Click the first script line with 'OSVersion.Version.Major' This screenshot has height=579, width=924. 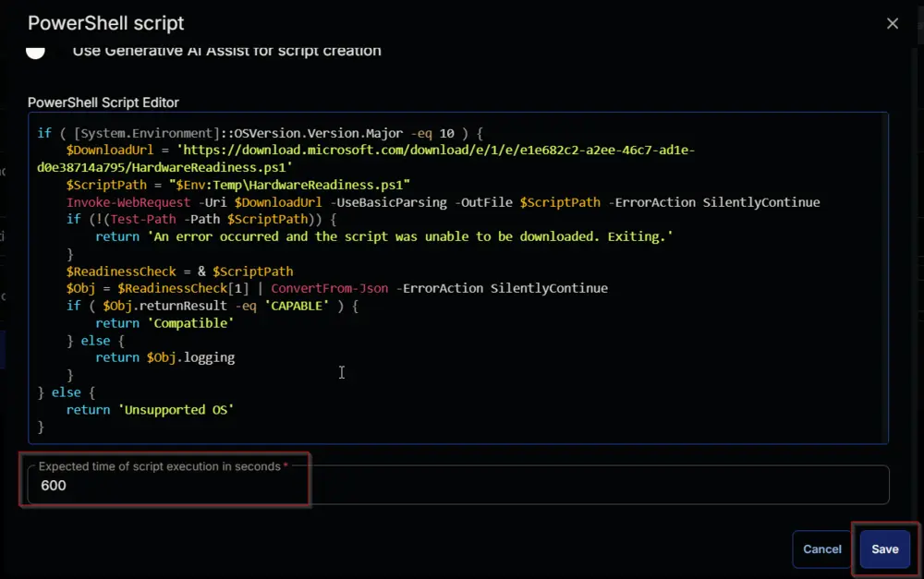(260, 133)
